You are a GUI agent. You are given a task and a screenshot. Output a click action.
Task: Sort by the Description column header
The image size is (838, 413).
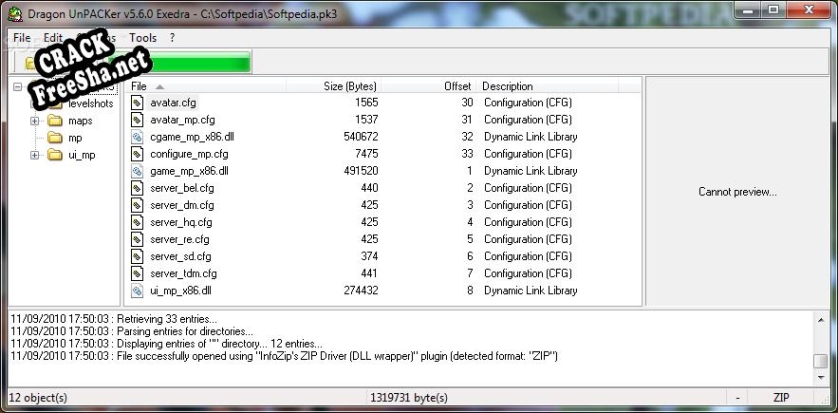coord(507,86)
